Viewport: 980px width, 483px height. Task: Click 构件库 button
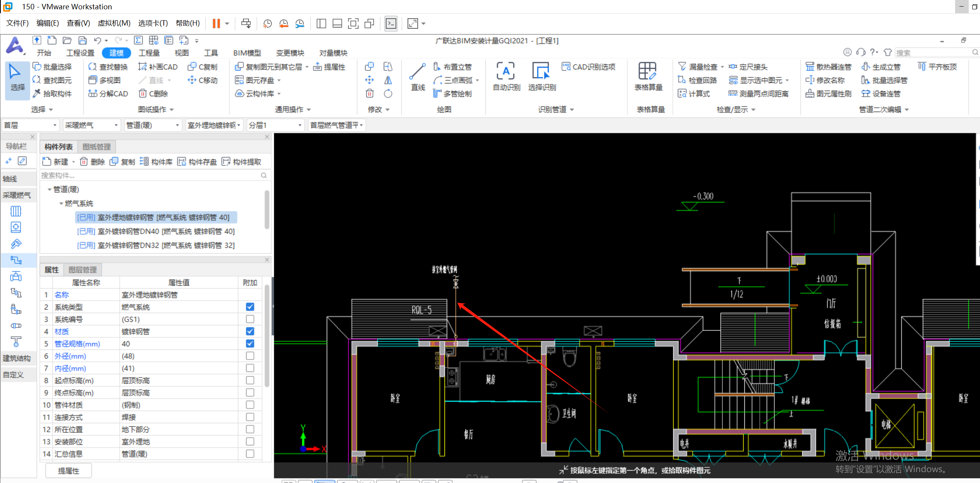(x=156, y=162)
